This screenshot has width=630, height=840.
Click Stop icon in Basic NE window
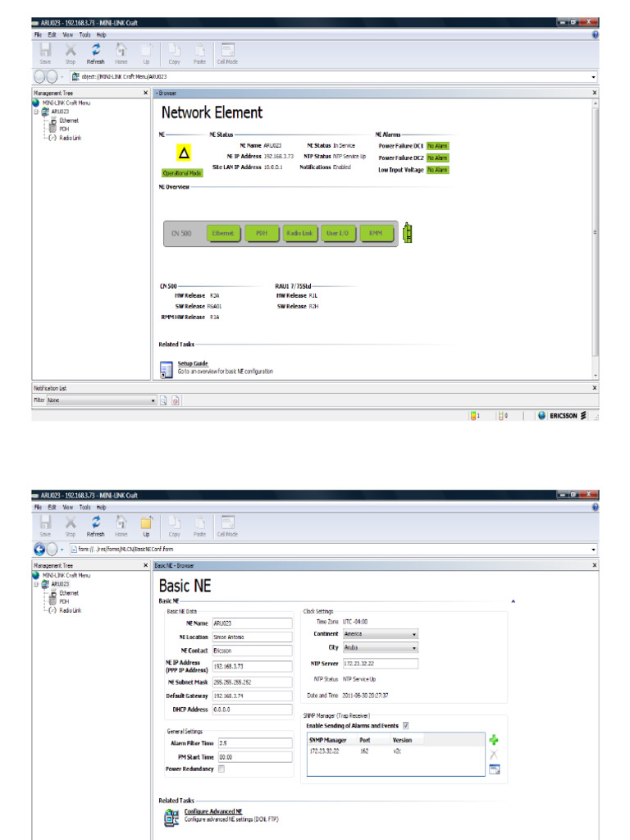point(71,523)
